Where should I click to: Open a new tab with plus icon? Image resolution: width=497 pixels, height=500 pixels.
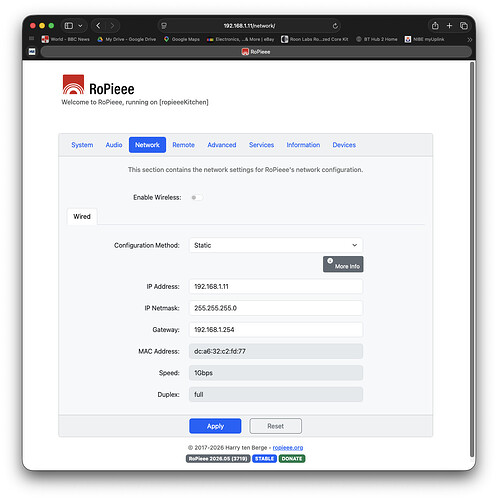(449, 25)
